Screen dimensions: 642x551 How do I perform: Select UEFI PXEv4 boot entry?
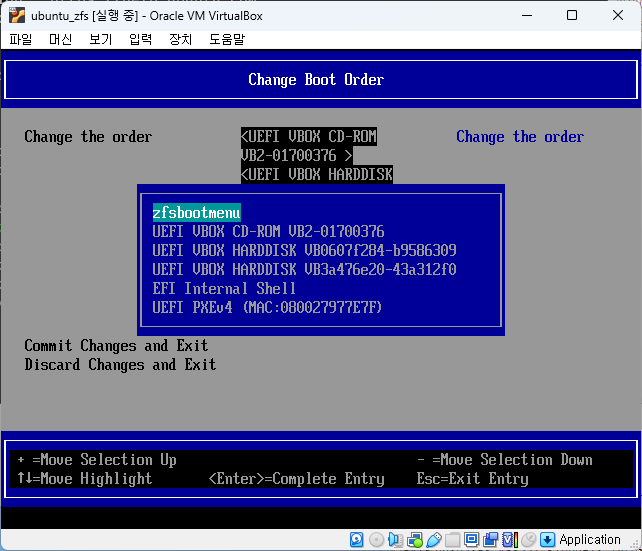click(267, 307)
